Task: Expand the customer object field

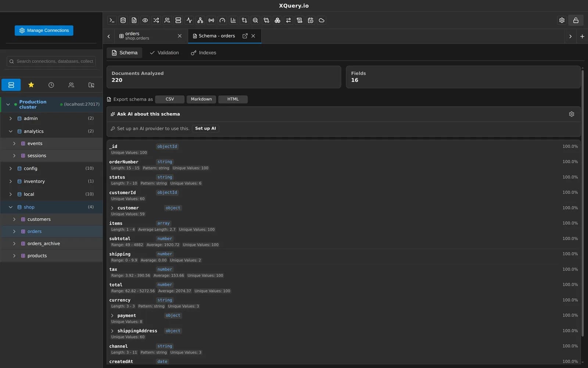Action: point(112,208)
